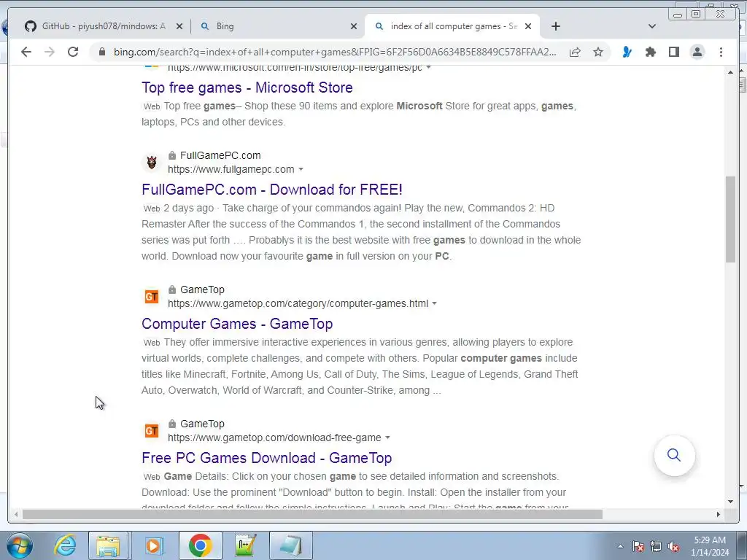747x560 pixels.
Task: Close the Bing tab
Action: [354, 27]
